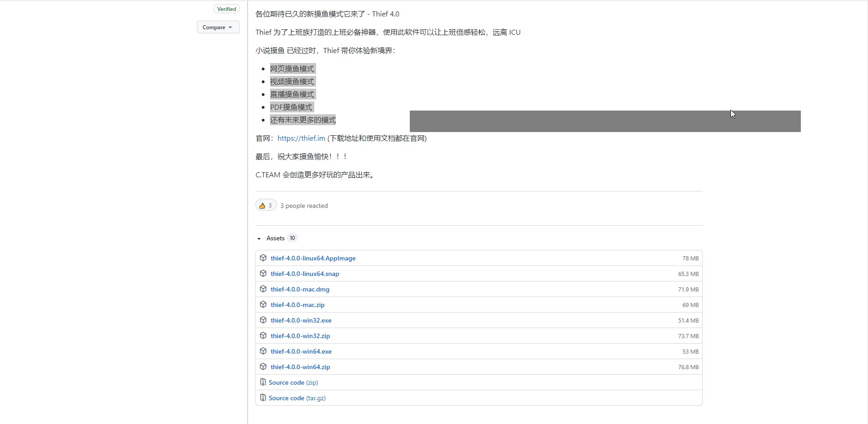The image size is (868, 424).
Task: Click the 53 MB file size
Action: coord(690,352)
